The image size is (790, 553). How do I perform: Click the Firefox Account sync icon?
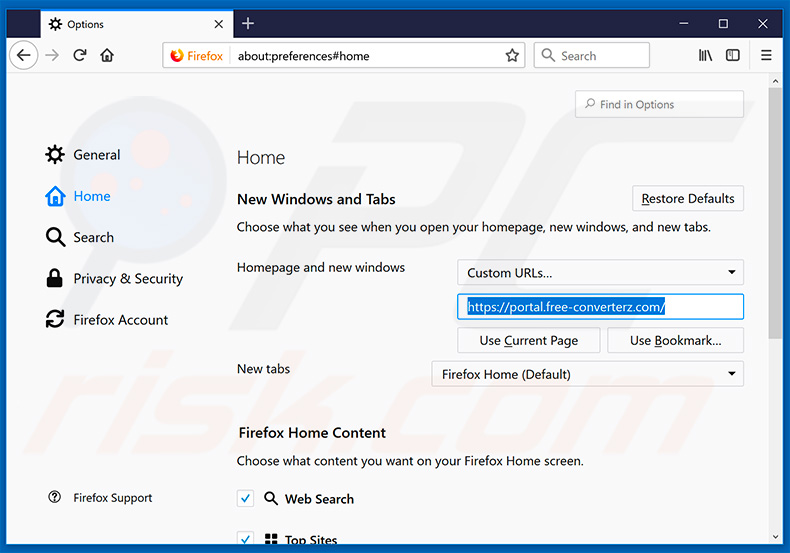click(54, 319)
